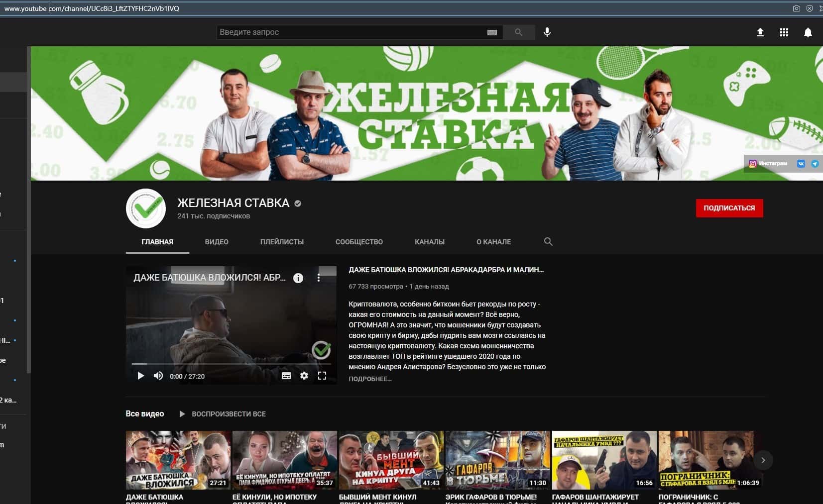Open the СООБЩЕСТВО tab

point(359,242)
